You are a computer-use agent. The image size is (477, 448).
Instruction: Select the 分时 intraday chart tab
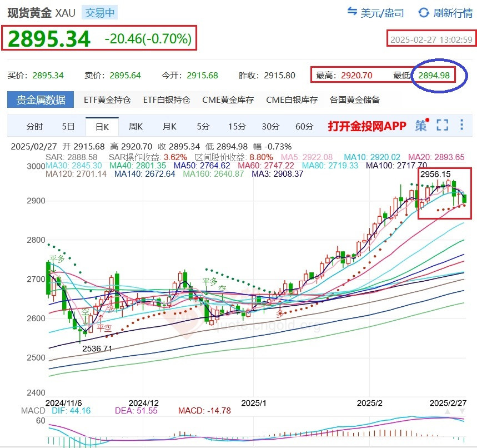click(x=34, y=127)
